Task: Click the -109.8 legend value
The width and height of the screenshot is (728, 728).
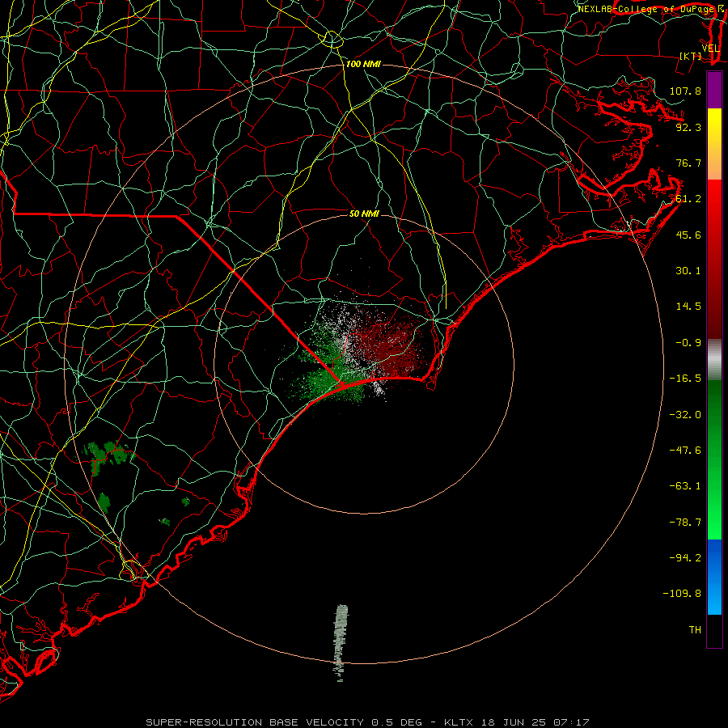Action: pyautogui.click(x=682, y=594)
